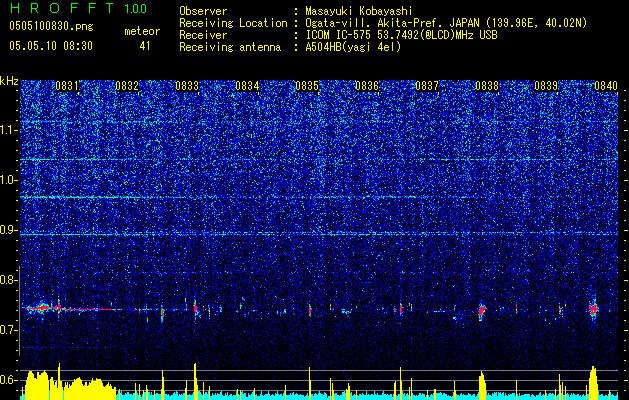The image size is (629, 400).
Task: Click observer name Masayuki Kobayashi
Action: [359, 11]
